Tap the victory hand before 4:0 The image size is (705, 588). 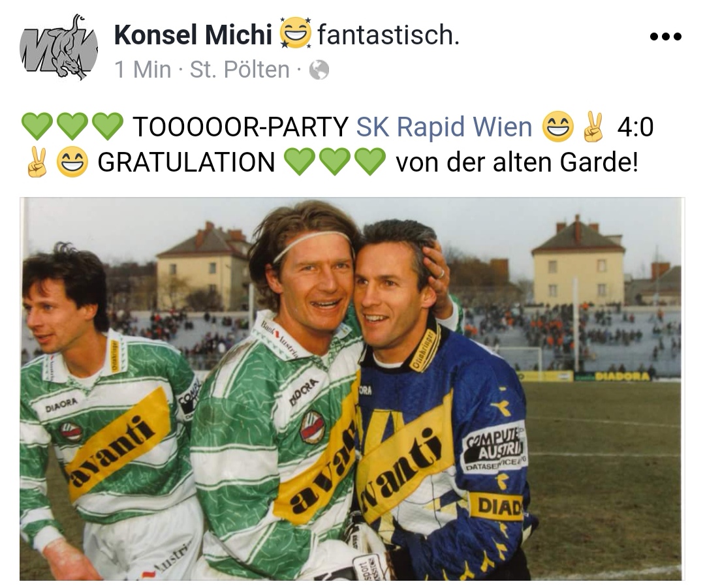point(593,127)
